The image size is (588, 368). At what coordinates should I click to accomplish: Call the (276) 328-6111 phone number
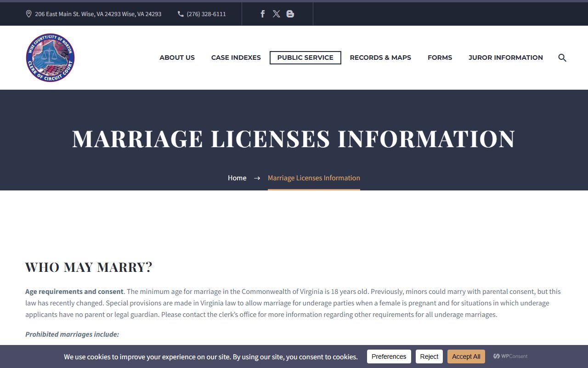(x=206, y=14)
